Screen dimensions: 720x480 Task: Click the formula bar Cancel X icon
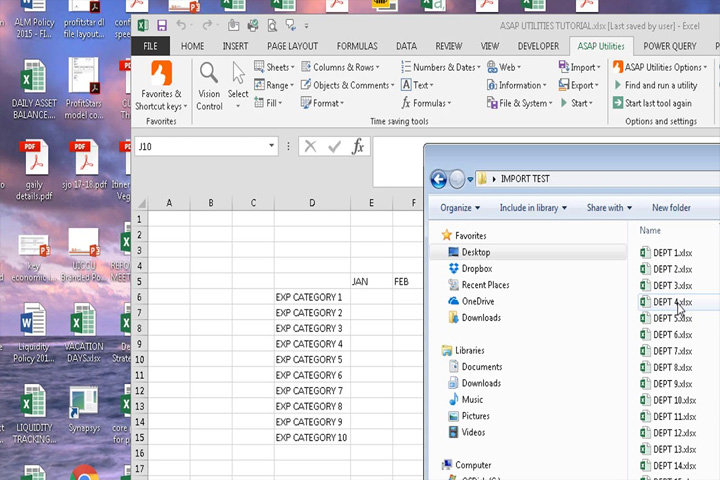pyautogui.click(x=310, y=147)
